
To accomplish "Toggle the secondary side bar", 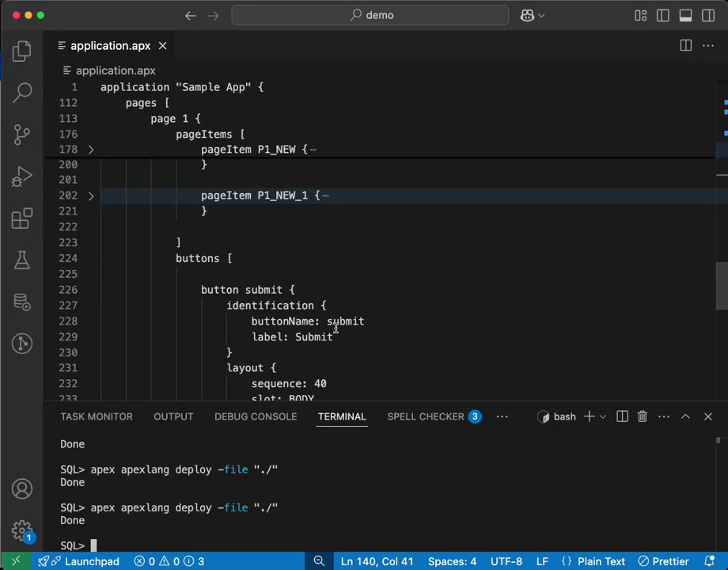I will [x=708, y=15].
